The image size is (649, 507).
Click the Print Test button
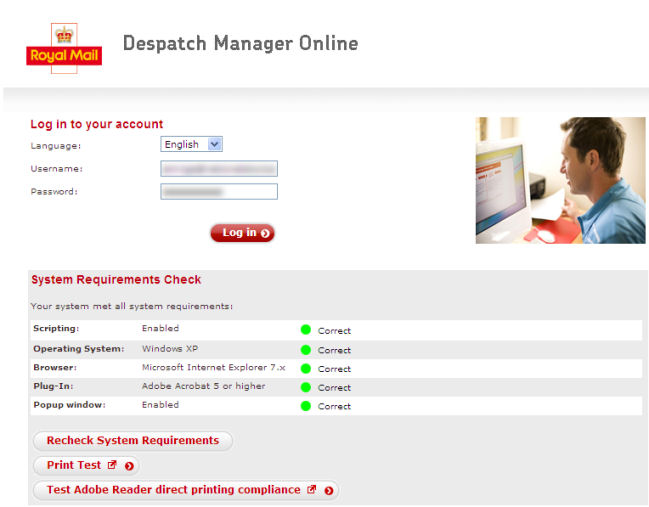(x=86, y=466)
